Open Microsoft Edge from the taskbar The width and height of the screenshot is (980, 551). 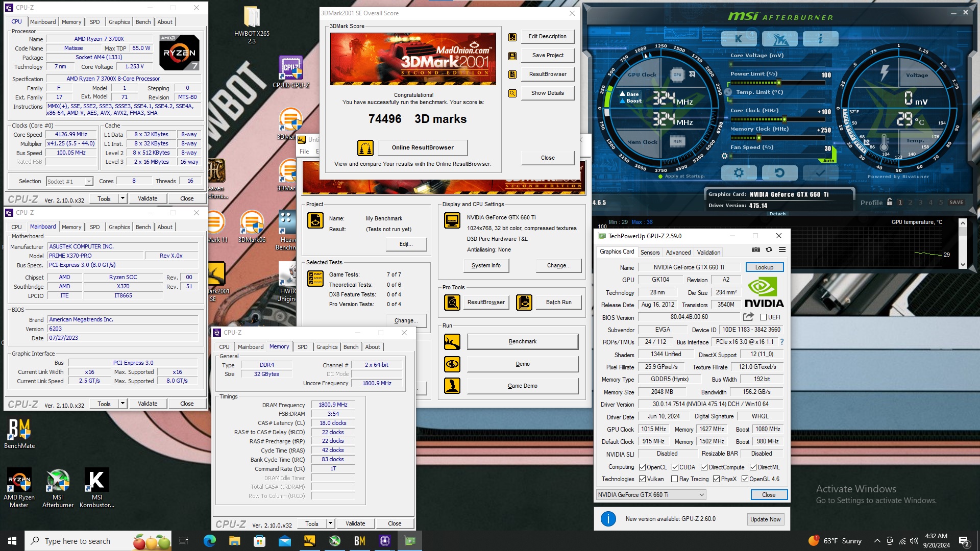tap(209, 541)
